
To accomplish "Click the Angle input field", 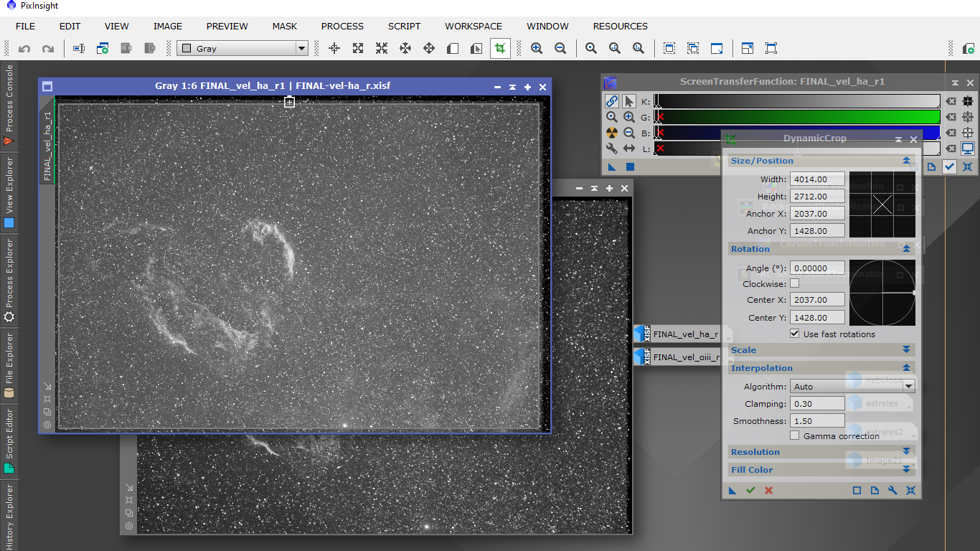I will click(x=817, y=268).
